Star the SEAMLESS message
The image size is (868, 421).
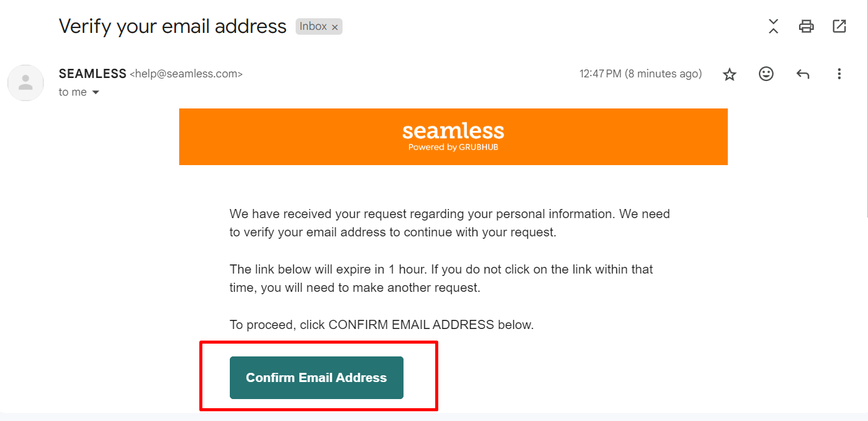[730, 74]
